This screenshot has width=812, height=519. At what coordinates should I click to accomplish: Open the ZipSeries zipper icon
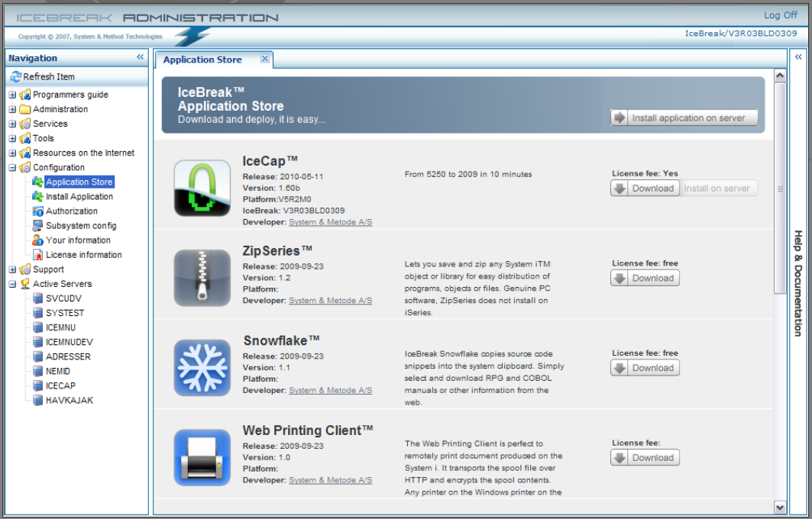[x=202, y=278]
